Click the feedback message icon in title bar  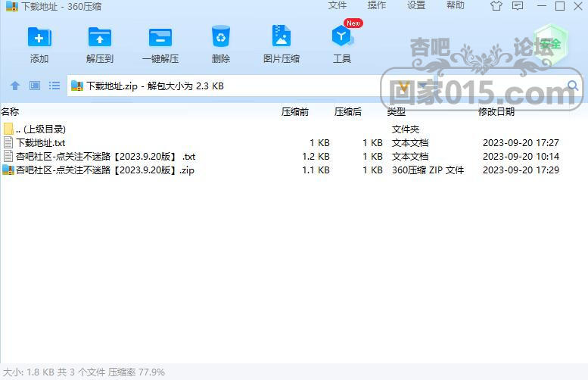coord(518,6)
